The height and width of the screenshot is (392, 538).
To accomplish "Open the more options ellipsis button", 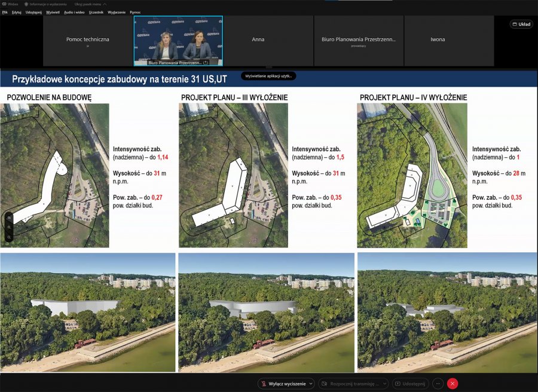I will 438,384.
